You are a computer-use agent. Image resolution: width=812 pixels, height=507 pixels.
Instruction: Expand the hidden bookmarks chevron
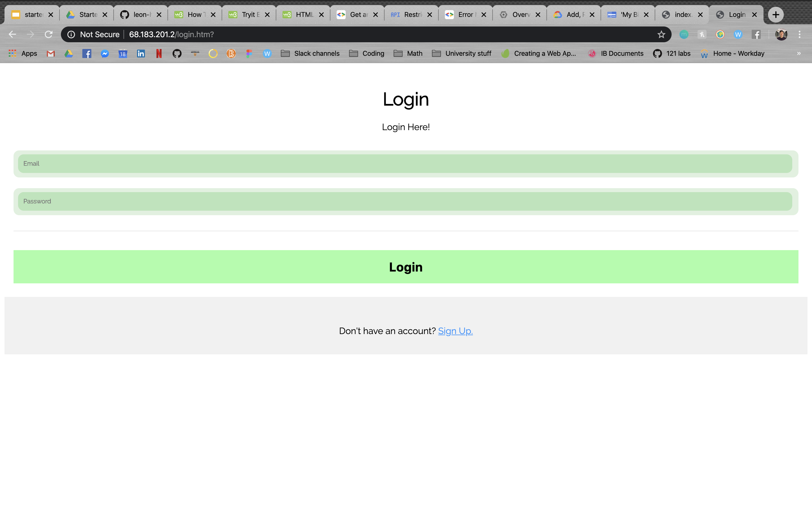[x=798, y=53]
